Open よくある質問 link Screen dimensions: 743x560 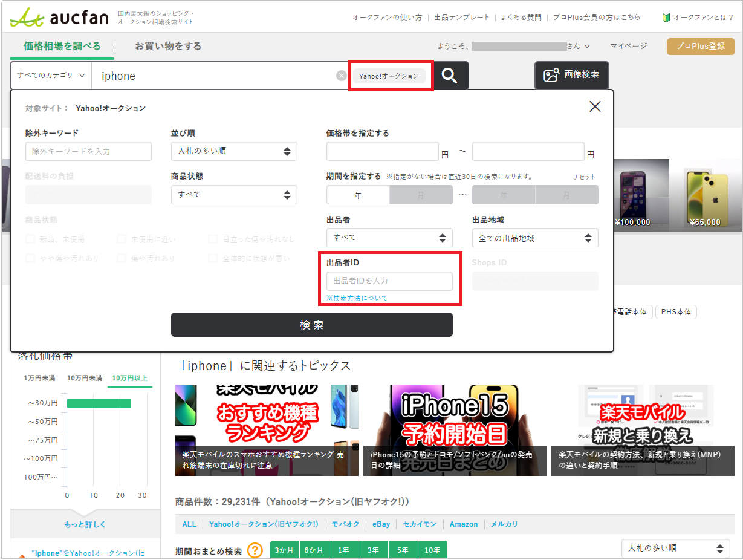(x=521, y=18)
